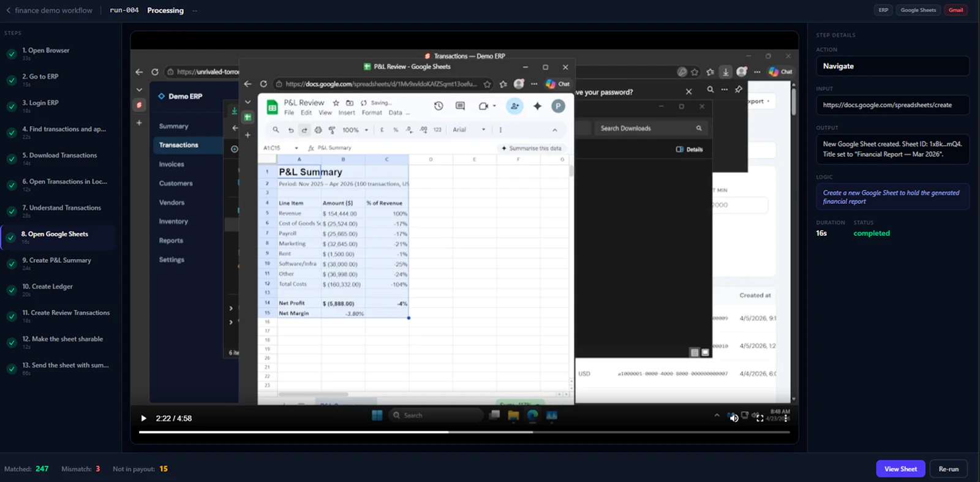Select step 4 Find transactions
980x482 pixels.
tap(58, 132)
